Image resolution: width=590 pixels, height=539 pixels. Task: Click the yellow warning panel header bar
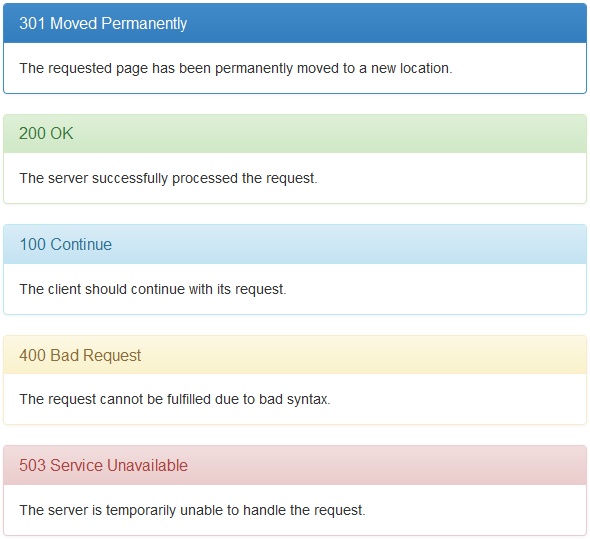295,355
